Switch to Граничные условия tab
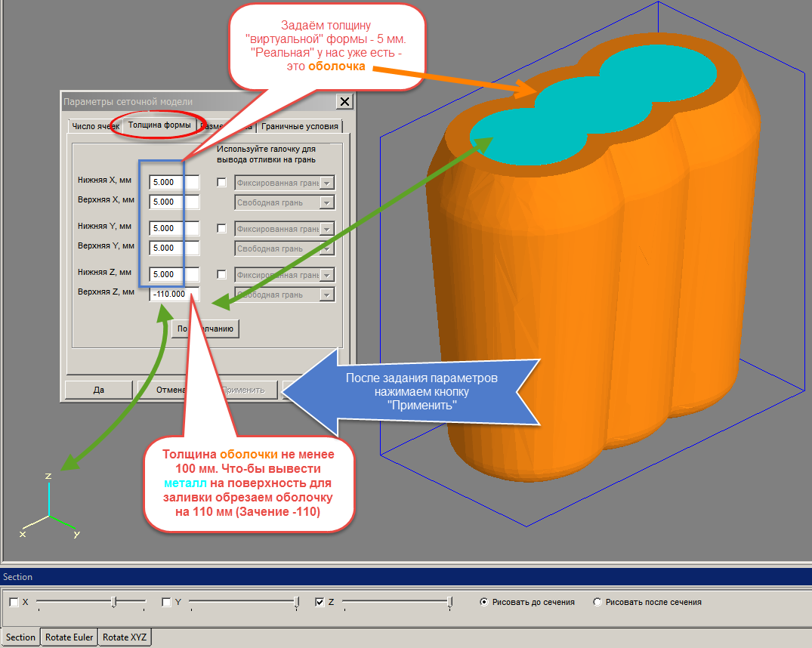The image size is (812, 648). (x=300, y=126)
